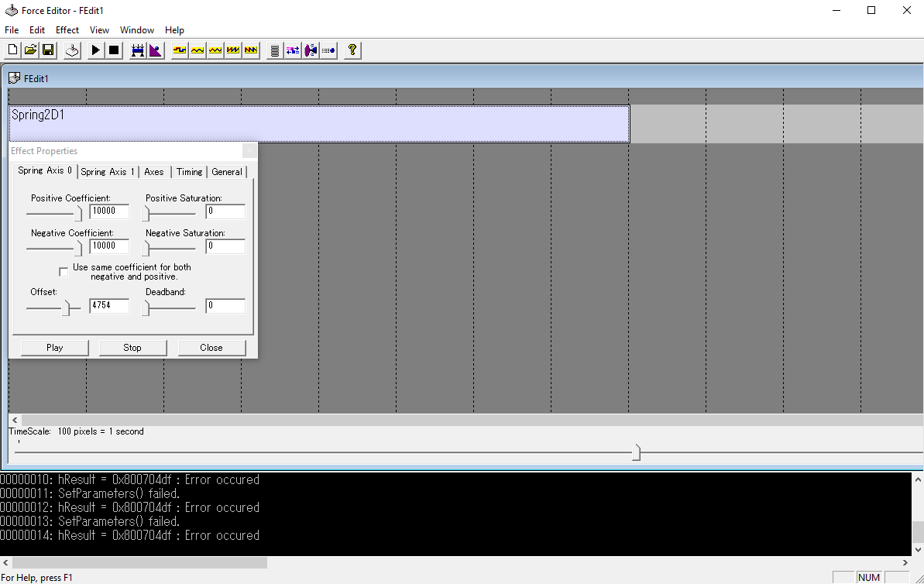Click log line 00000013 SetParameters() failed
The image size is (924, 584).
[90, 521]
